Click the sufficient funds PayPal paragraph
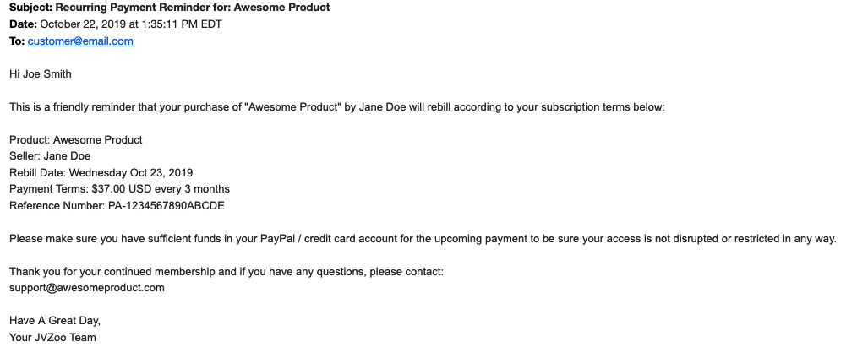The width and height of the screenshot is (868, 358). tap(423, 239)
